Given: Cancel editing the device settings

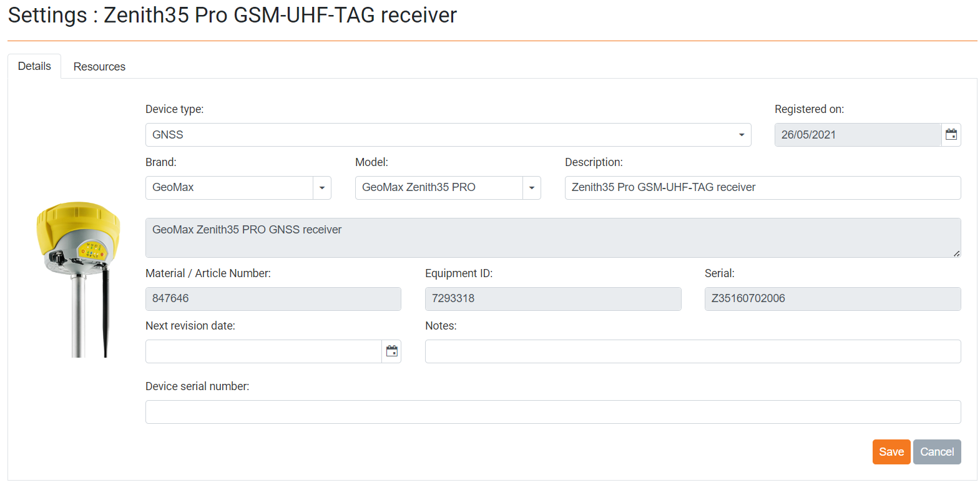Looking at the screenshot, I should pos(936,452).
